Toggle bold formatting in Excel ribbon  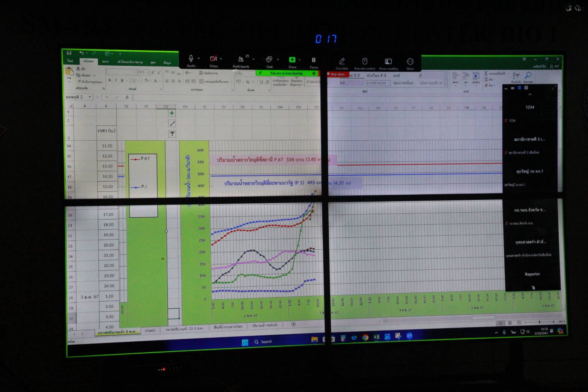(x=110, y=80)
